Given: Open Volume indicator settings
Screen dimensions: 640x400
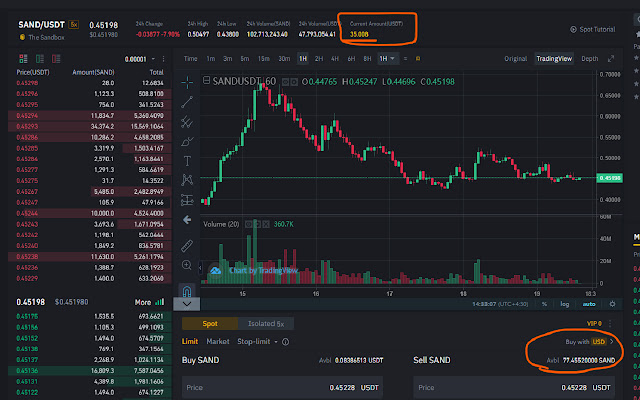Looking at the screenshot, I should (x=257, y=224).
